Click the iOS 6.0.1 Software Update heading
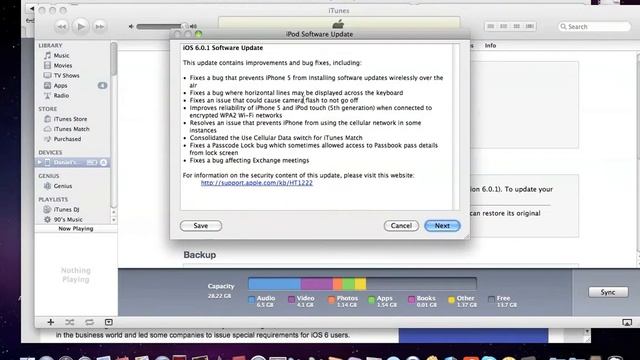Viewport: 640px width, 360px height. [223, 48]
